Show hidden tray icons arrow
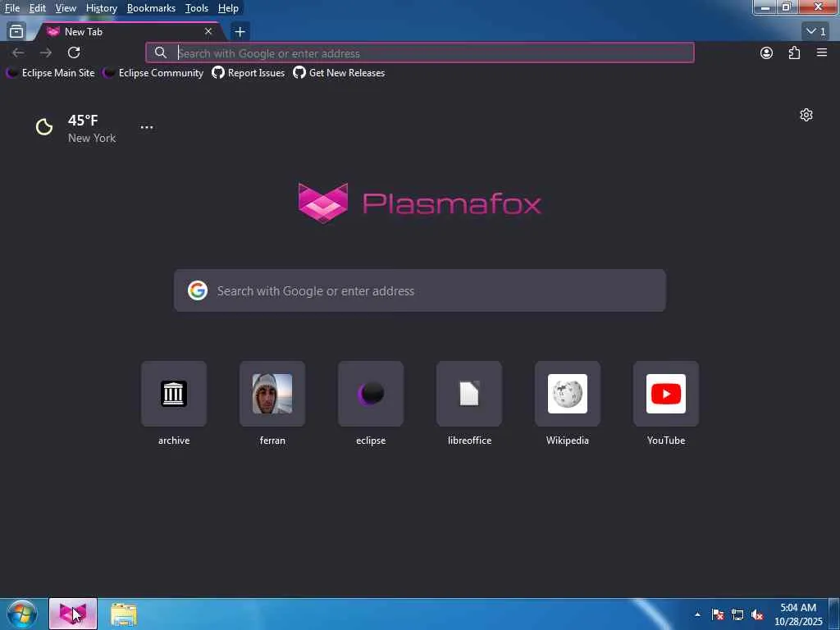Image resolution: width=840 pixels, height=630 pixels. (697, 614)
